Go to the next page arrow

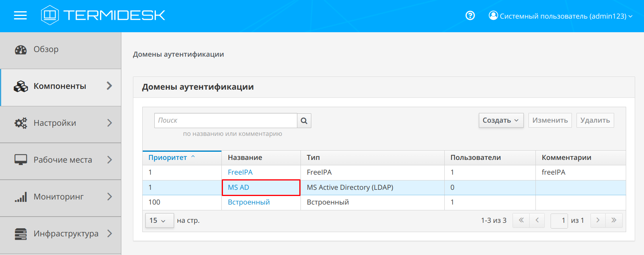[x=598, y=220]
